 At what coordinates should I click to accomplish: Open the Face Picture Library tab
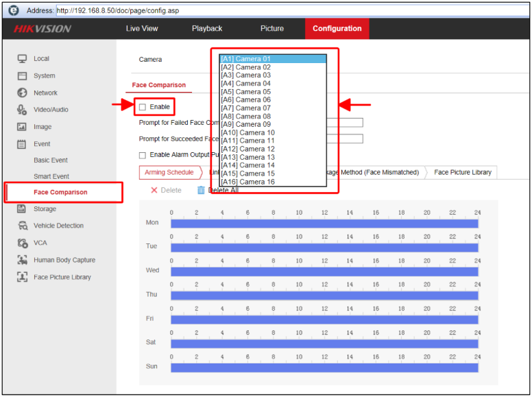click(462, 172)
